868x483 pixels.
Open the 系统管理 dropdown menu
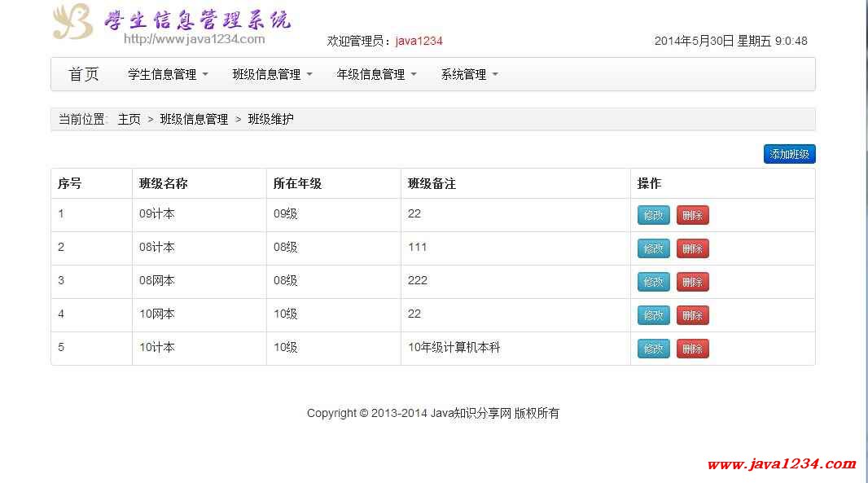[x=469, y=74]
